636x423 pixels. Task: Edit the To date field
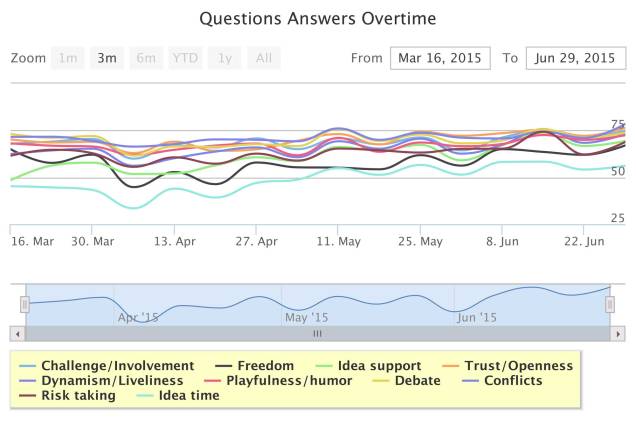(x=575, y=58)
